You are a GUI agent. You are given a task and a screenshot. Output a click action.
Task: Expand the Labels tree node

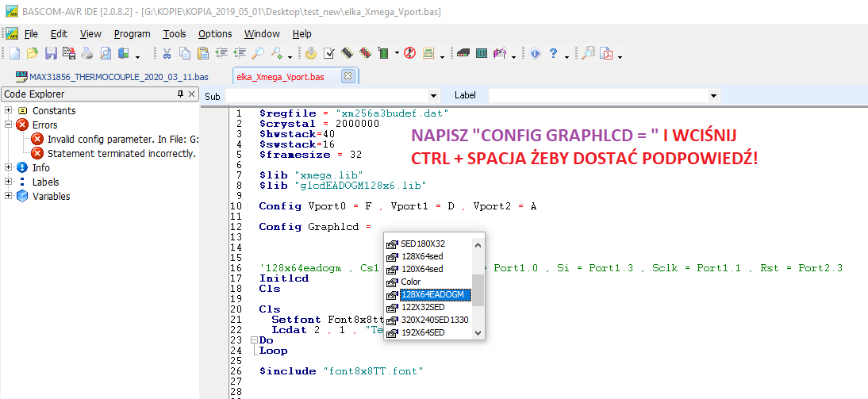[8, 182]
